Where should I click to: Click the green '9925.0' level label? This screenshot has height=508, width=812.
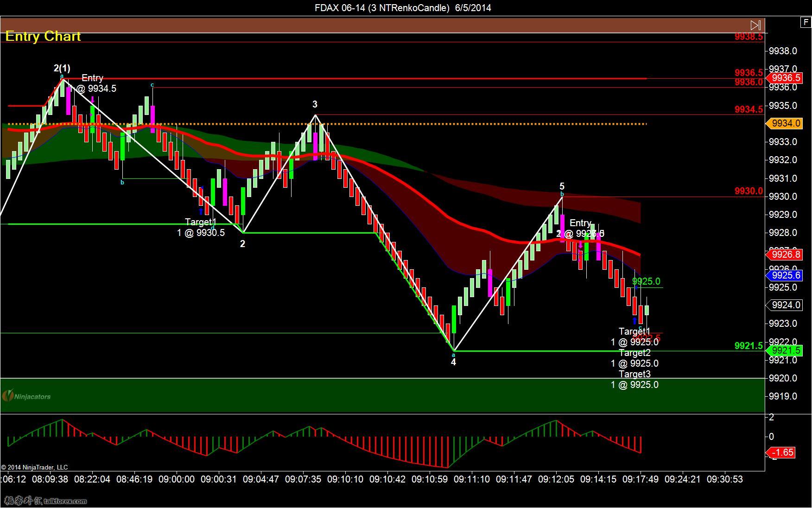point(646,281)
